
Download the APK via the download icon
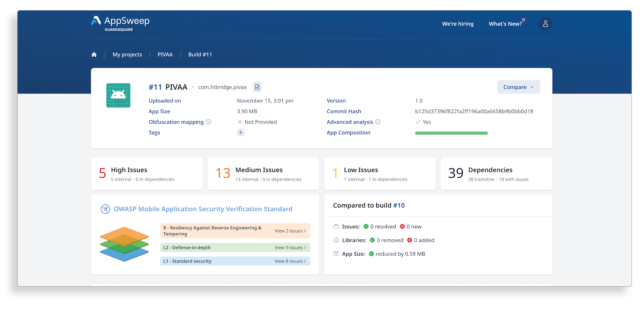(x=257, y=87)
